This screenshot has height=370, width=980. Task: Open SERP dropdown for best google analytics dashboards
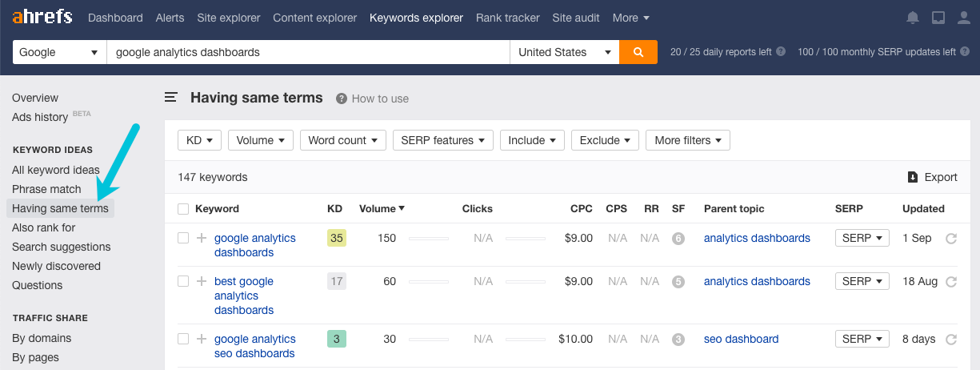pyautogui.click(x=862, y=281)
